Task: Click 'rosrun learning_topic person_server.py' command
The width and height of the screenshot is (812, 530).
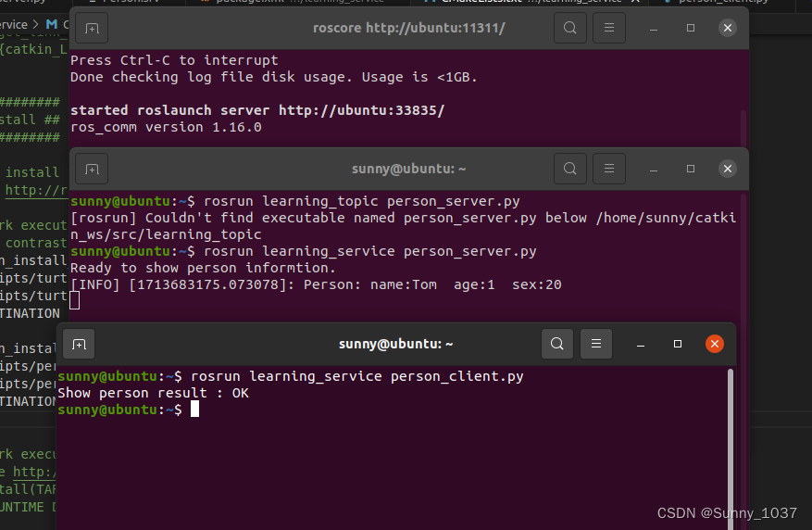Action: pos(361,202)
